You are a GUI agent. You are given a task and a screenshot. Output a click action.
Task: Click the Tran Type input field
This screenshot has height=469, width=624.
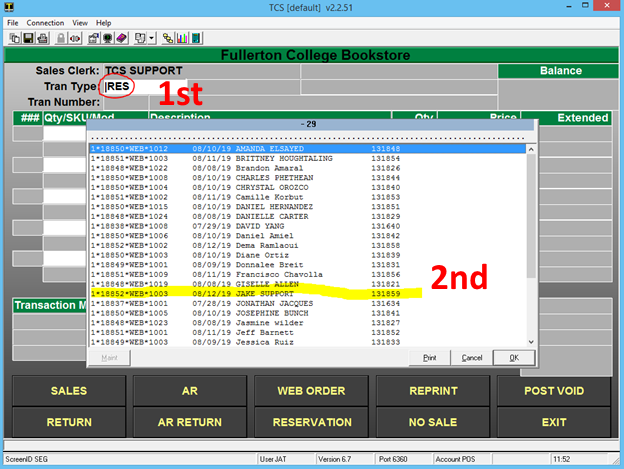pyautogui.click(x=144, y=86)
